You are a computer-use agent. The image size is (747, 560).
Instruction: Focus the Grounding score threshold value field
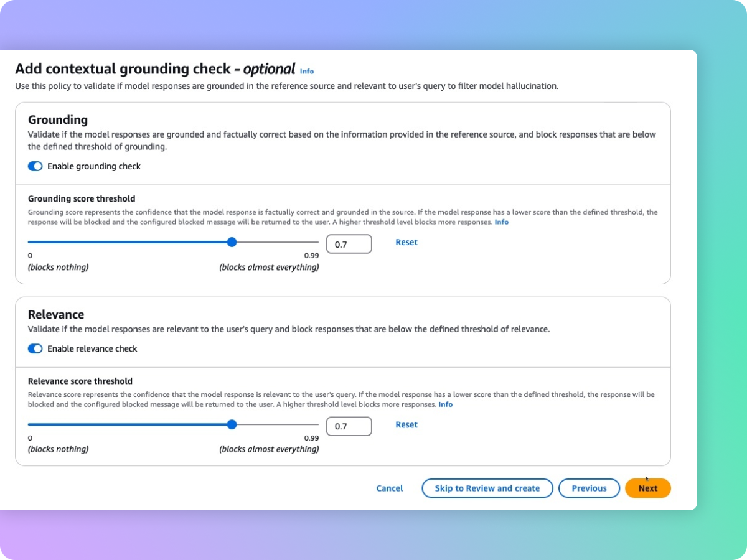(x=349, y=244)
